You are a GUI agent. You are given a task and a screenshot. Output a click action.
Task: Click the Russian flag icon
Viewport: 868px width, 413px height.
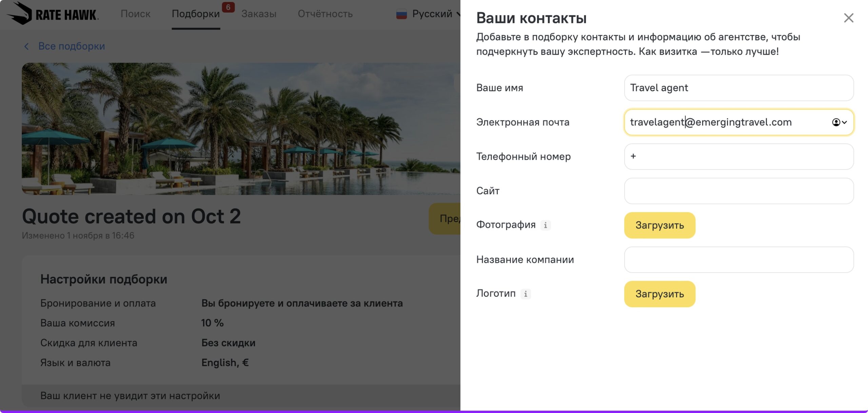[401, 14]
